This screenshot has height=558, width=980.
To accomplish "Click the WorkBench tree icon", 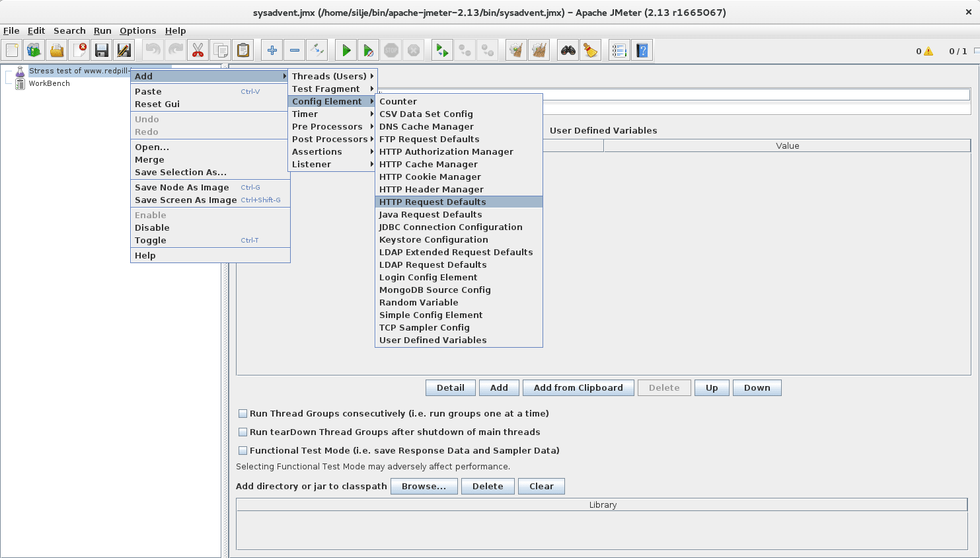I will coord(20,83).
